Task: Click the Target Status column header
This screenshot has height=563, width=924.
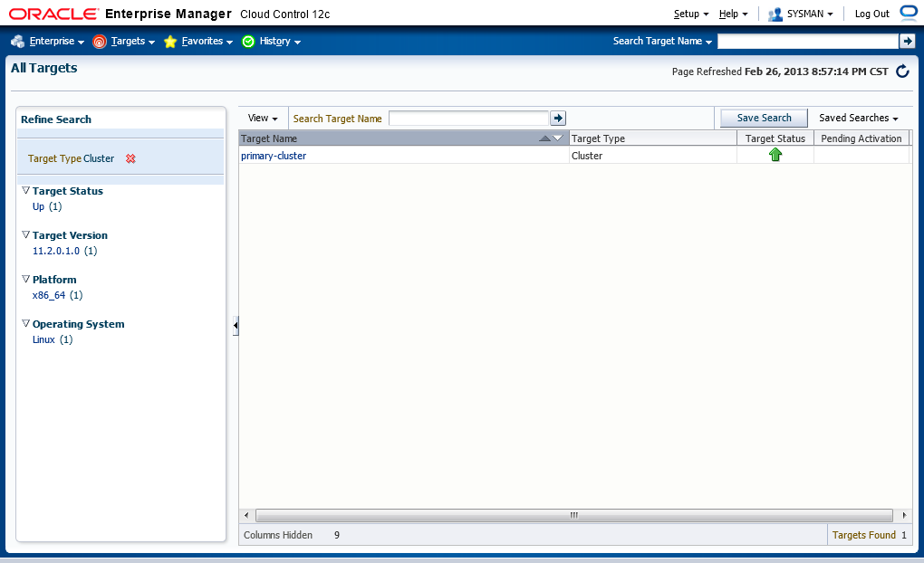Action: (x=775, y=138)
